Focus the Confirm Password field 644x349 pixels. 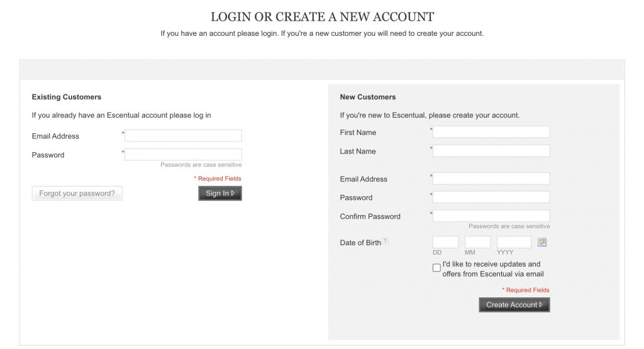[x=491, y=216]
